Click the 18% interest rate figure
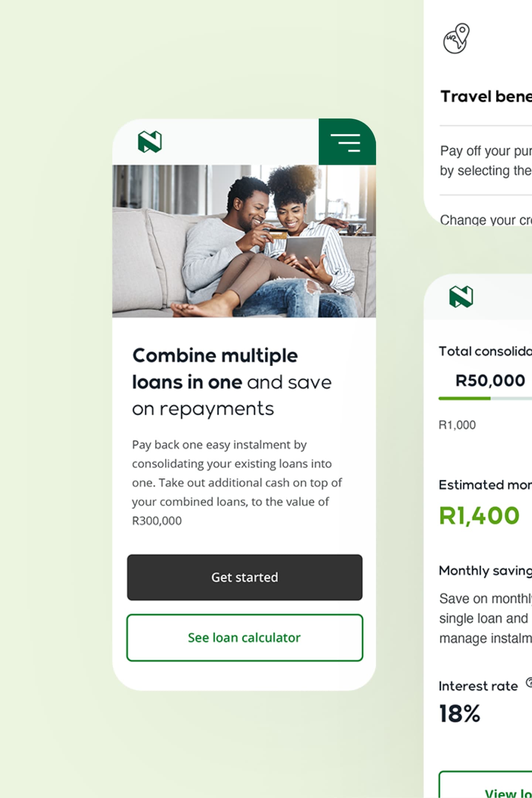The height and width of the screenshot is (798, 532). coord(460,713)
